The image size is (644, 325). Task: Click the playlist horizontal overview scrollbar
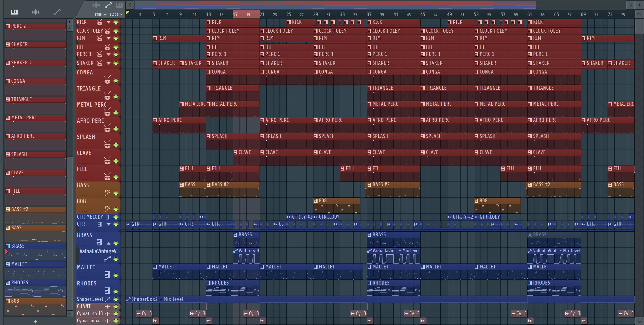coord(335,4)
